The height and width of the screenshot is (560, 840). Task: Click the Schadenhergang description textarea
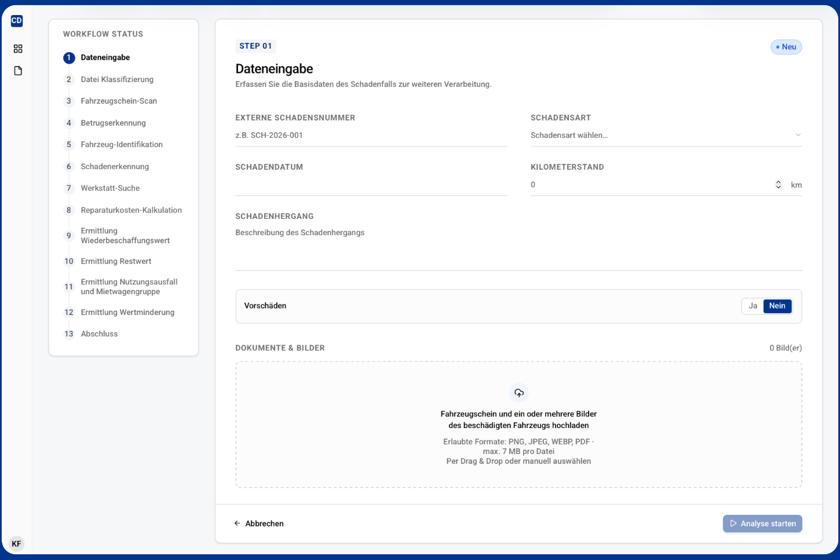(x=519, y=248)
